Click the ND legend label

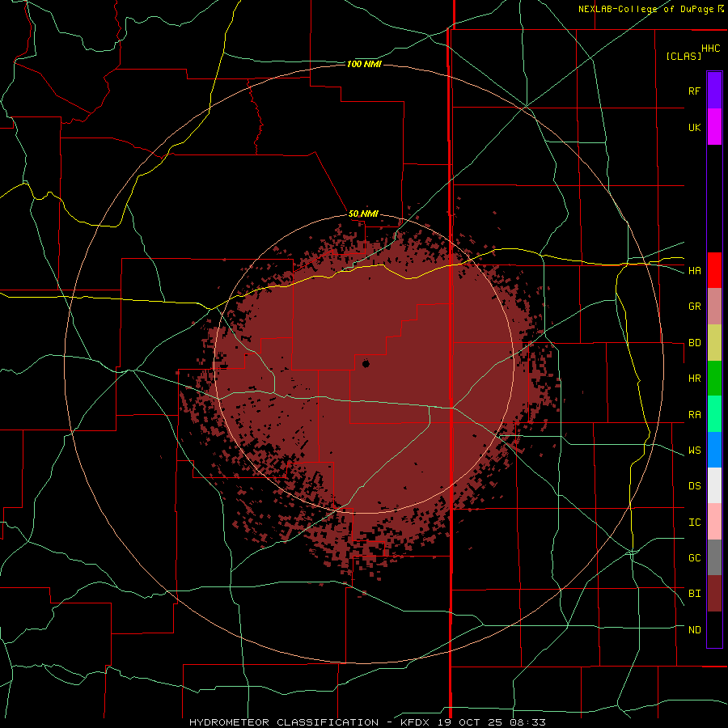tap(694, 630)
